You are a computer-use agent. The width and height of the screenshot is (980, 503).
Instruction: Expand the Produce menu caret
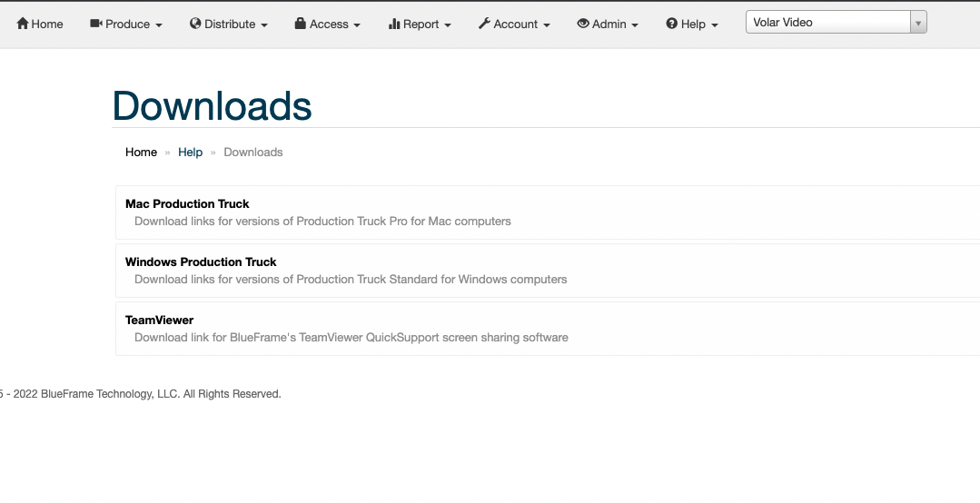click(x=159, y=25)
